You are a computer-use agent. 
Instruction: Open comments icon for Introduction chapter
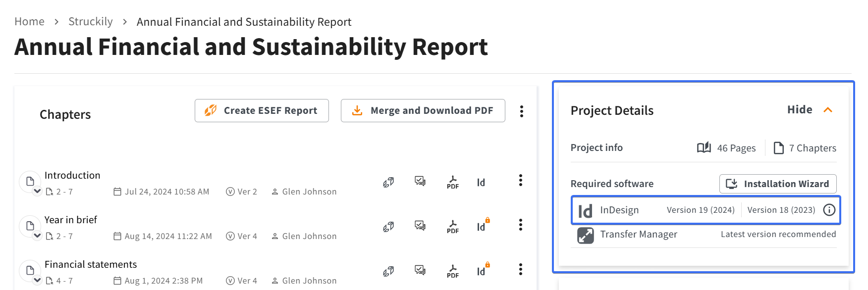tap(420, 181)
